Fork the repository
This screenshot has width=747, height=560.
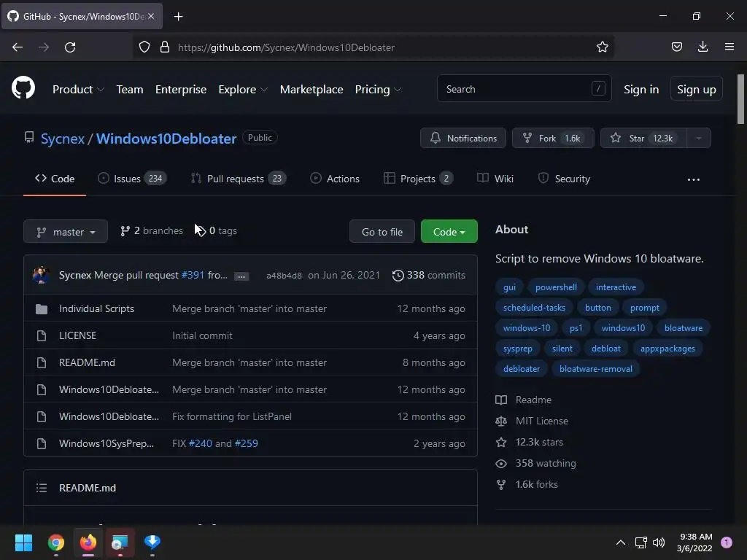click(553, 138)
